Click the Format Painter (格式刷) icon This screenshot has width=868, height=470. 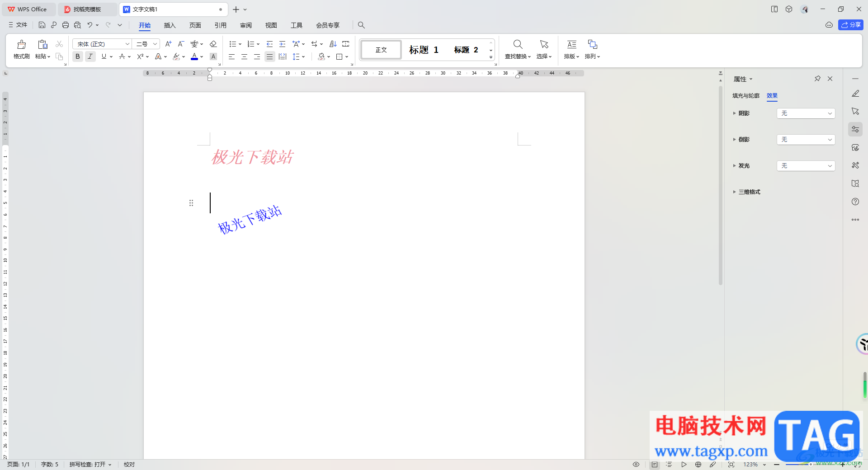click(x=21, y=49)
